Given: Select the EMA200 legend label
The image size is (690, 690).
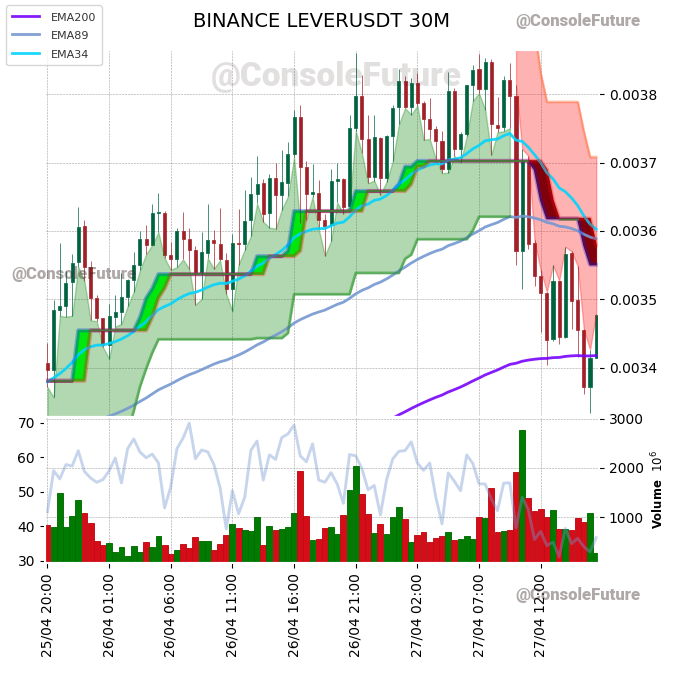Looking at the screenshot, I should (x=73, y=17).
